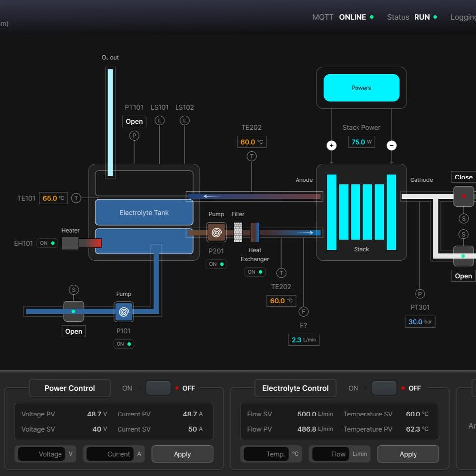Click the negative stack terminal icon
Viewport: 476px width, 476px height.
[x=391, y=145]
